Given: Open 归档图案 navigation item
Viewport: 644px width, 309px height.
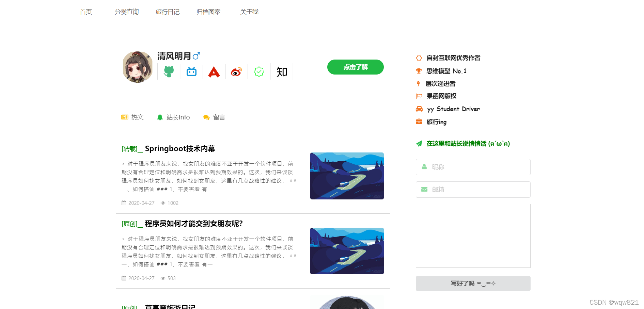Looking at the screenshot, I should pyautogui.click(x=208, y=12).
